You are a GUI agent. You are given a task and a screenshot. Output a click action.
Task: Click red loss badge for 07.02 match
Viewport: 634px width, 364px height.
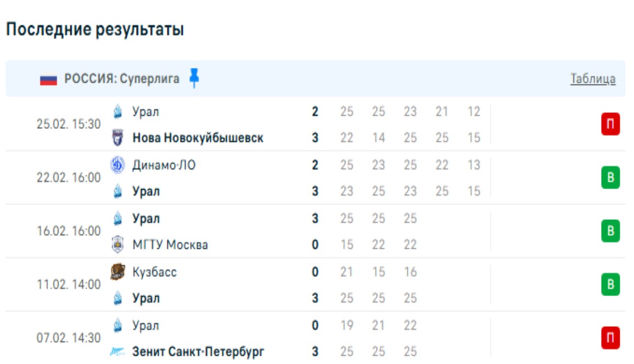click(x=610, y=338)
